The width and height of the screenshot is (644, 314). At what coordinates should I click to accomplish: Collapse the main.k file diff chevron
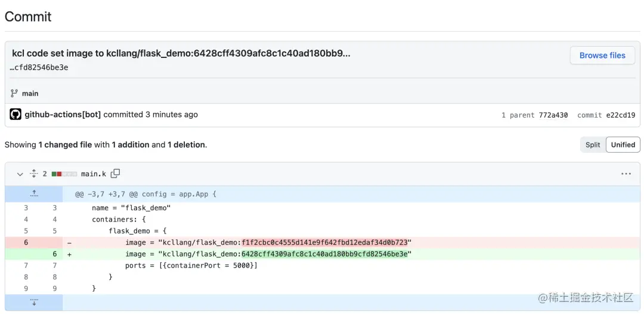[x=20, y=174]
